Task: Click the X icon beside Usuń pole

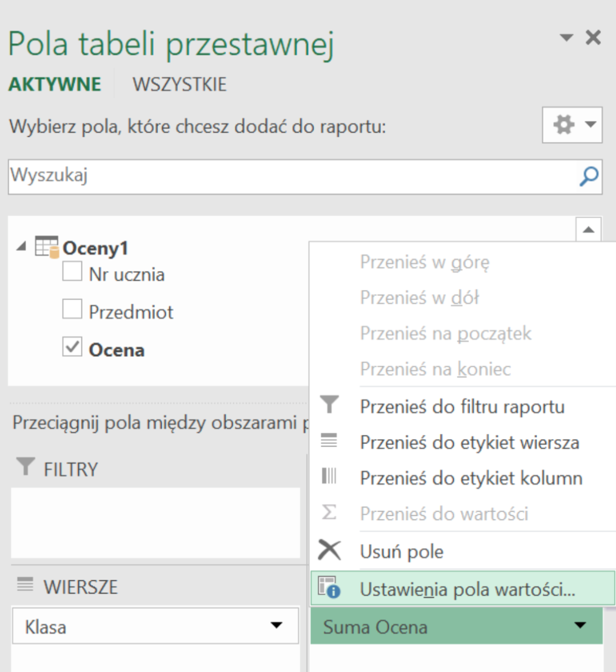Action: click(329, 550)
